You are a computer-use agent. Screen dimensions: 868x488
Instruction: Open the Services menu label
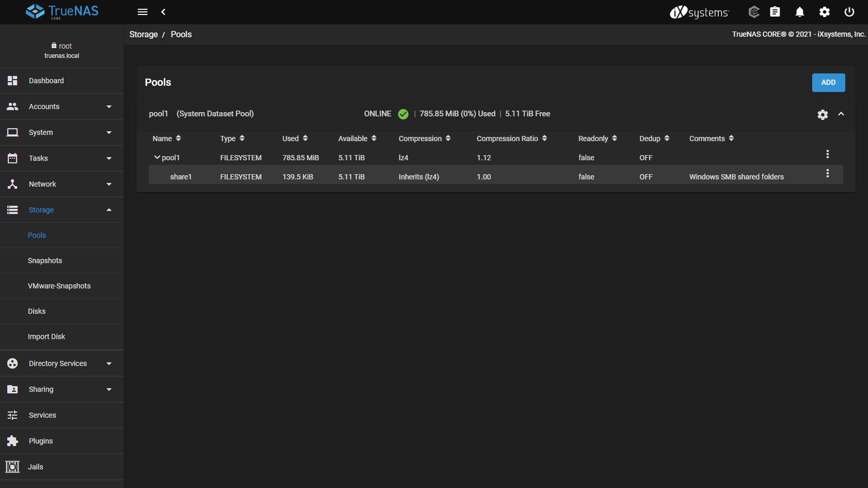point(42,415)
